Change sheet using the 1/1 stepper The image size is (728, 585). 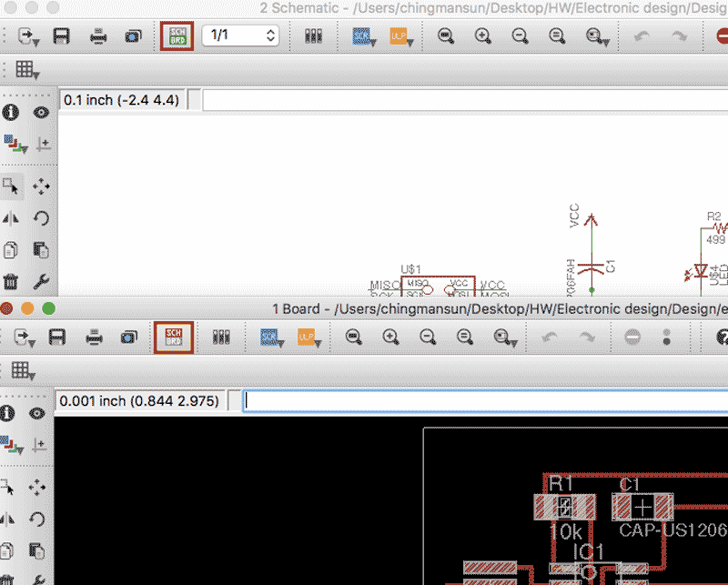pyautogui.click(x=240, y=35)
